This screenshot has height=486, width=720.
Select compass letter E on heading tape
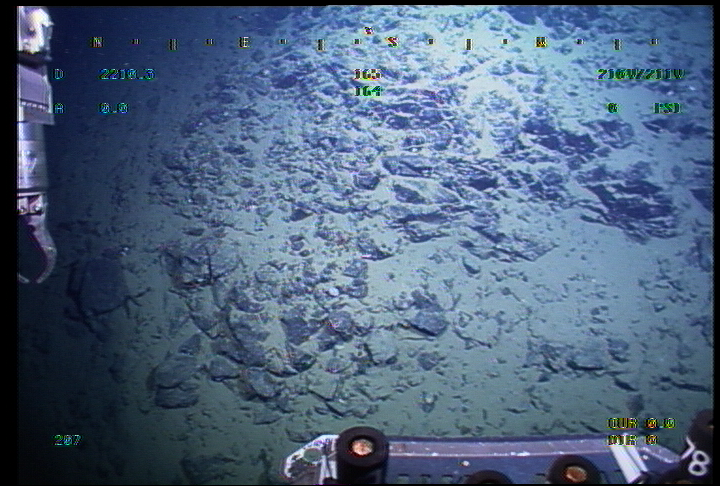coord(244,43)
